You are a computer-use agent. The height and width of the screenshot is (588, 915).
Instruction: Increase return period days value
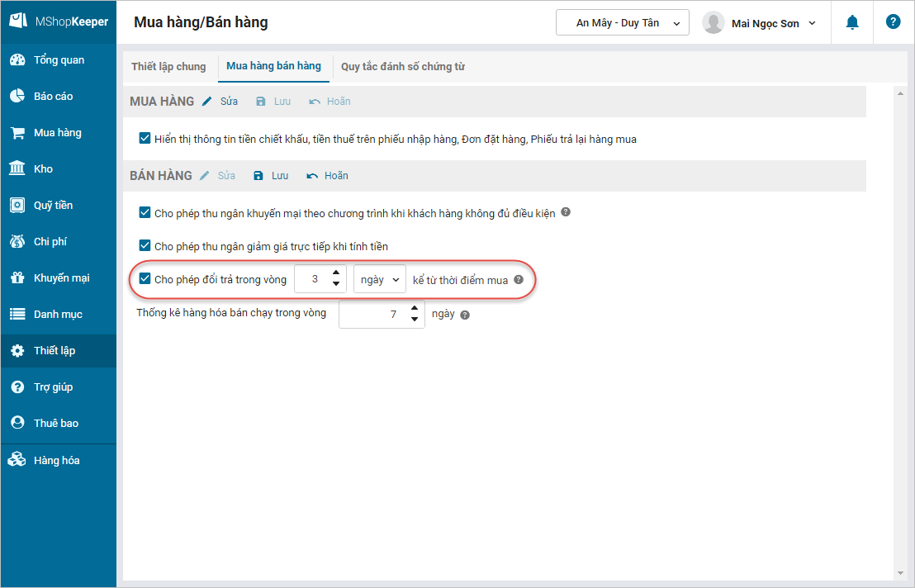point(336,273)
